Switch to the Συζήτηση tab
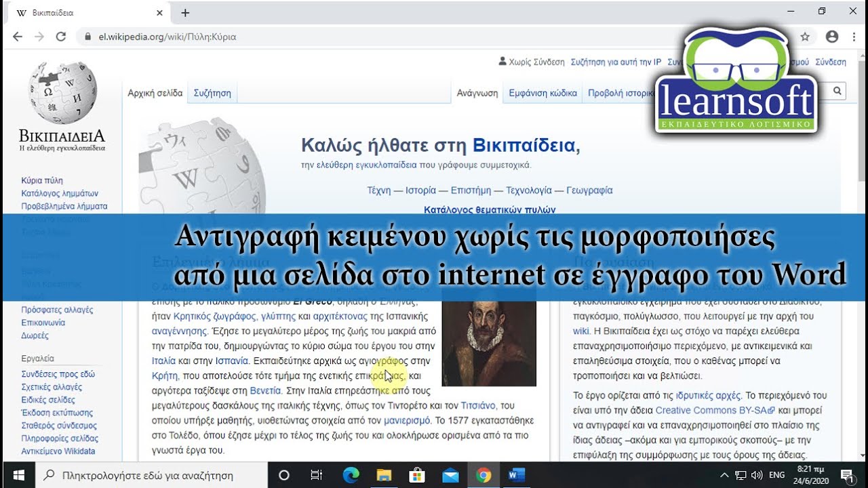This screenshot has height=488, width=868. pos(212,93)
